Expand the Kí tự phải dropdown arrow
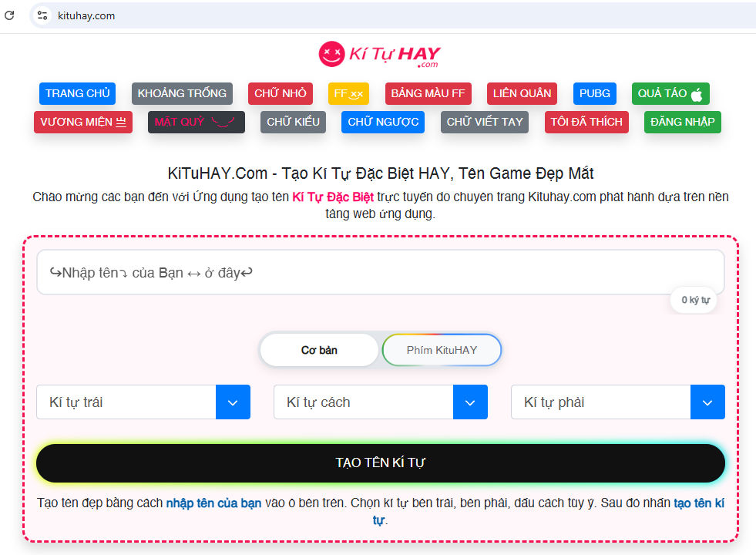756x555 pixels. (707, 402)
